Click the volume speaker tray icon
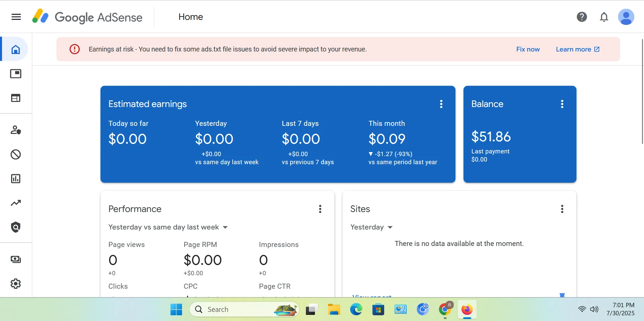This screenshot has width=644, height=321. tap(594, 309)
